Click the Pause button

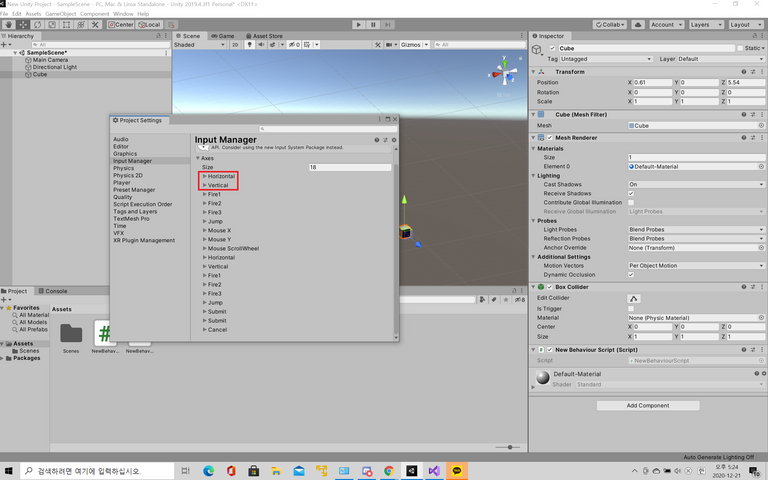(373, 24)
